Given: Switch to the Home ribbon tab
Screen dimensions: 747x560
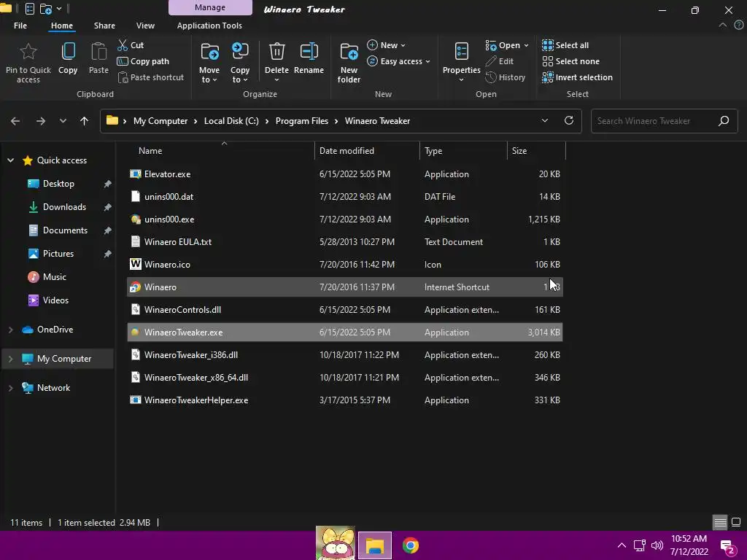Looking at the screenshot, I should point(62,26).
